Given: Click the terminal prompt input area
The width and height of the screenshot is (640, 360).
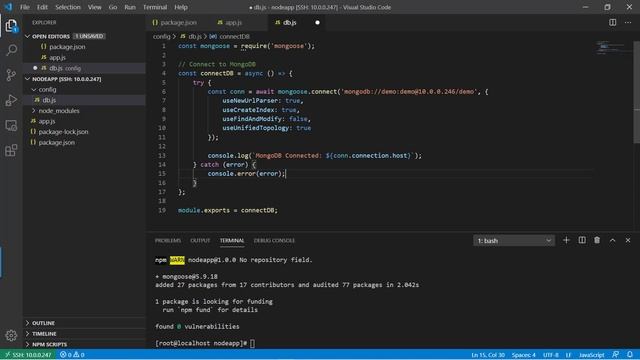Looking at the screenshot, I should point(252,343).
